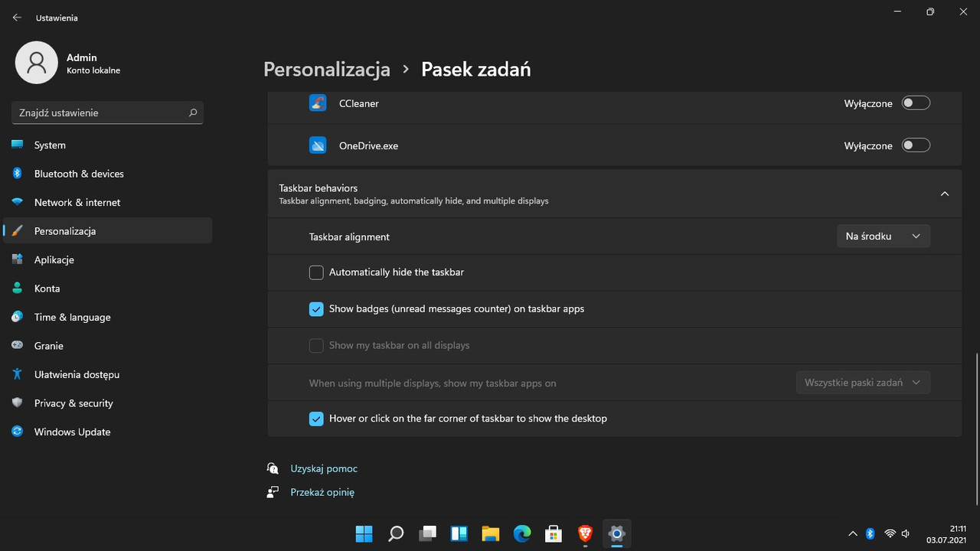The width and height of the screenshot is (980, 551).
Task: Click the Bluetooth tray icon
Action: [871, 533]
